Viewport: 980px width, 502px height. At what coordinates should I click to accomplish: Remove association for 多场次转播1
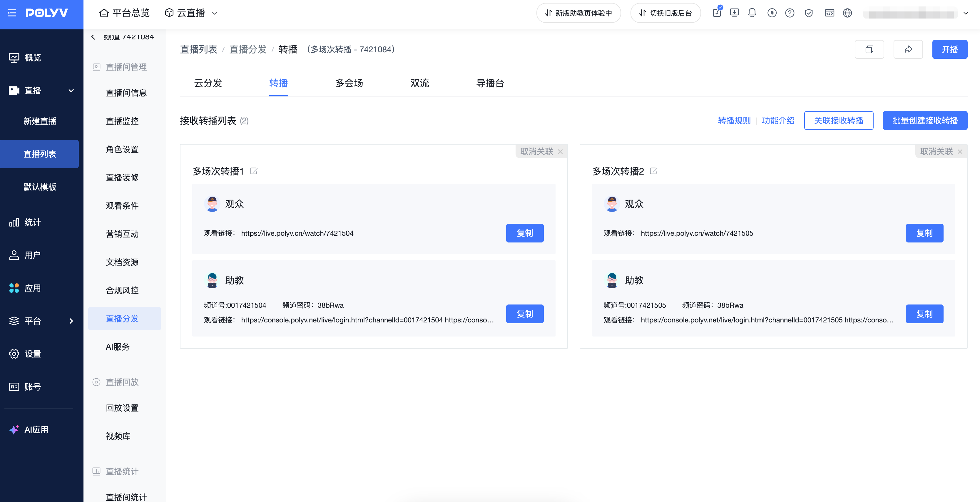tap(541, 151)
